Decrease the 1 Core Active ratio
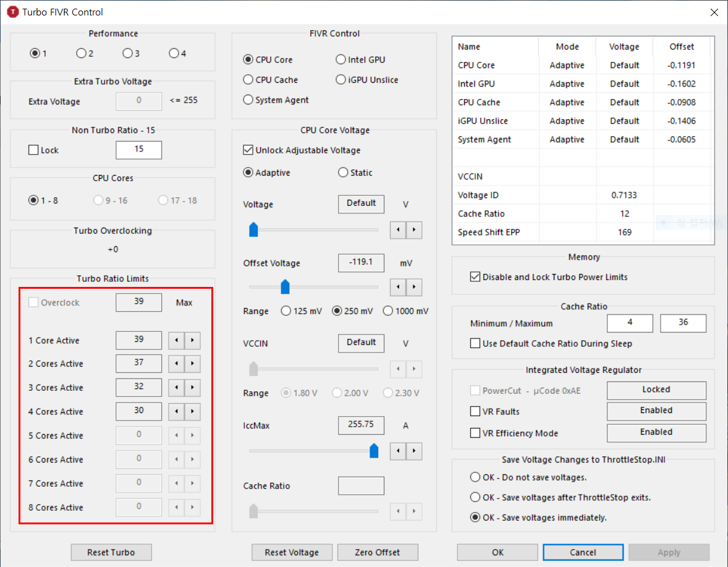 pos(176,341)
